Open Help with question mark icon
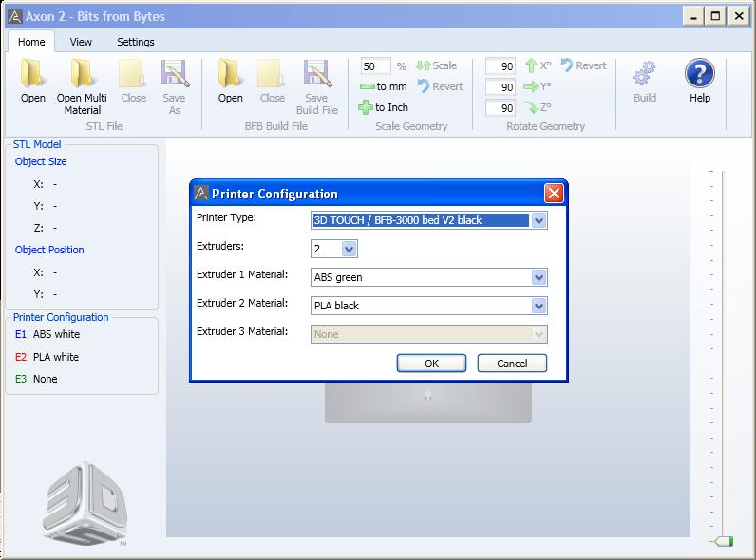The width and height of the screenshot is (756, 560). (x=700, y=74)
